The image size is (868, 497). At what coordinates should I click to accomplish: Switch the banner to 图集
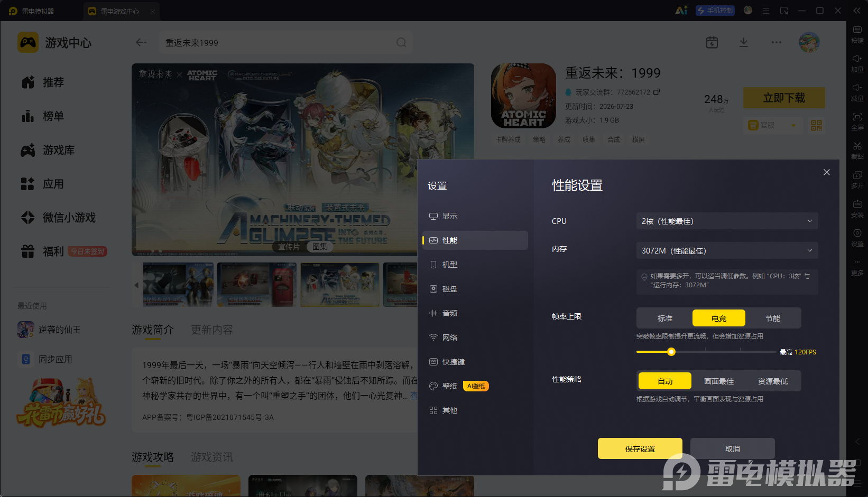point(319,247)
